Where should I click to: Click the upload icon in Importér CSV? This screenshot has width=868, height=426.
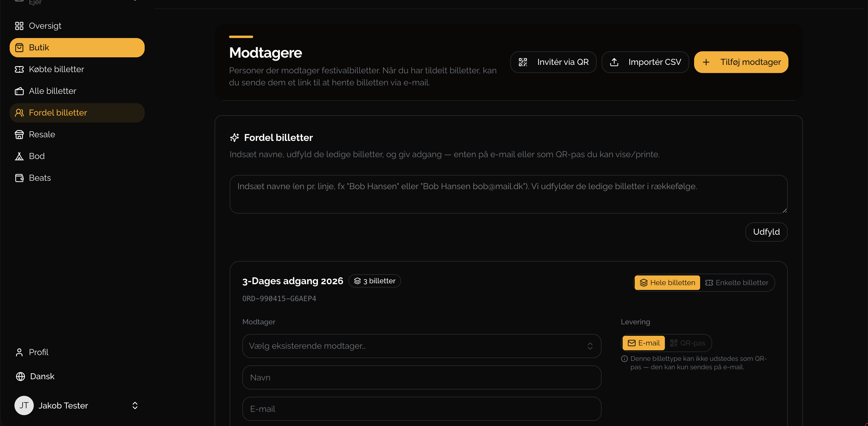pos(614,62)
